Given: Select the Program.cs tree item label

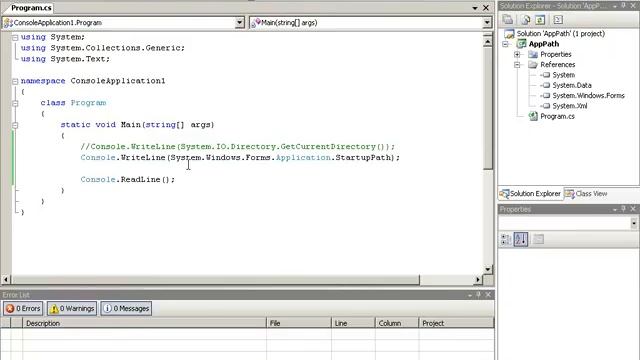Looking at the screenshot, I should click(557, 116).
